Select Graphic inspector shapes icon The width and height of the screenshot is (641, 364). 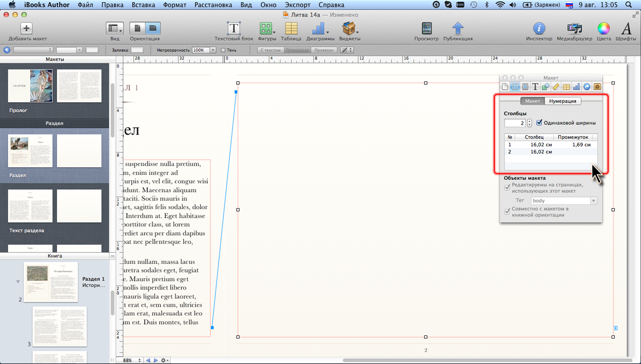click(546, 87)
